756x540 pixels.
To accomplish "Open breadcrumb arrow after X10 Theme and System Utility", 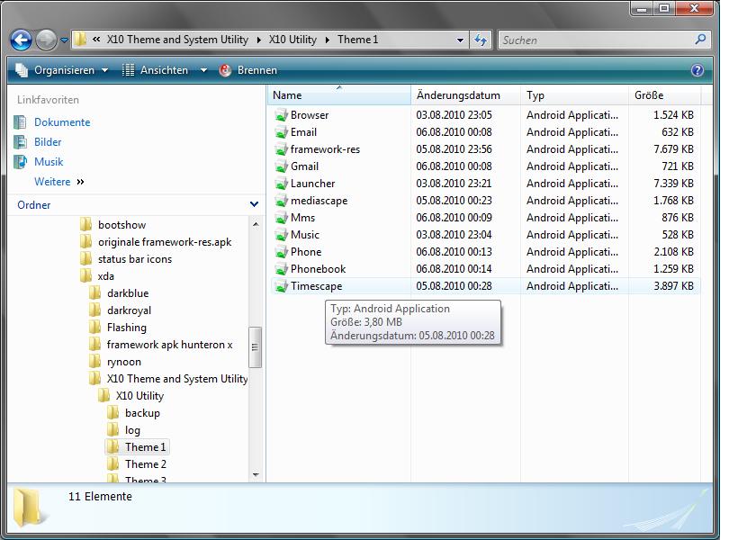I will pyautogui.click(x=259, y=40).
